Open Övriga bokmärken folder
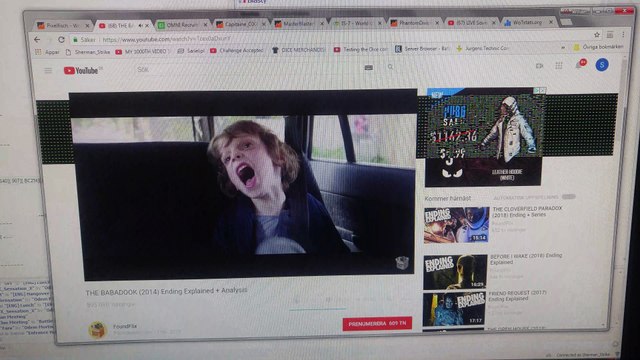 (598, 47)
